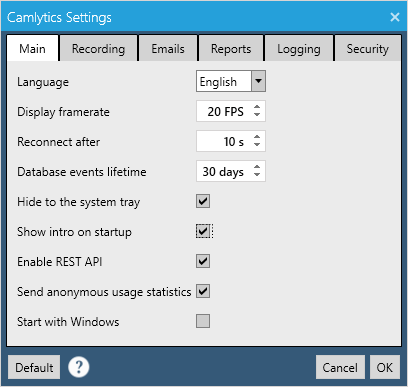Click the Default button

pos(34,367)
